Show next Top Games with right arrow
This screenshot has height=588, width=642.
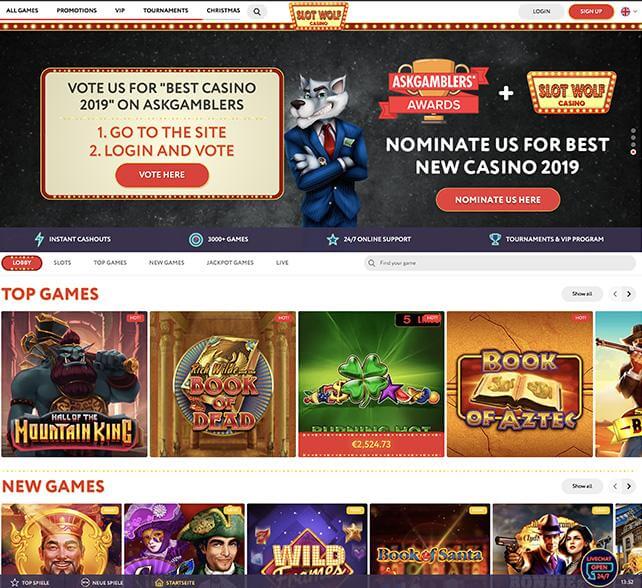628,294
